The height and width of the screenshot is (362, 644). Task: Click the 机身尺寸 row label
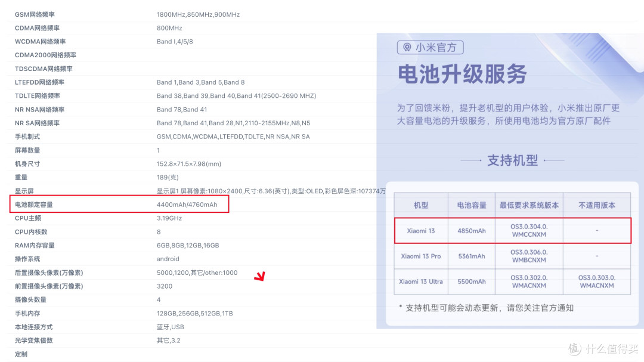coord(27,164)
